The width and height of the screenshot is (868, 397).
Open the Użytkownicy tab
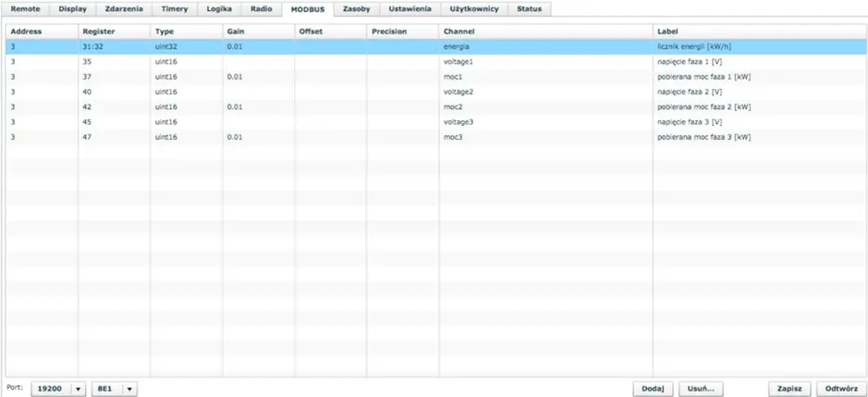coord(472,8)
